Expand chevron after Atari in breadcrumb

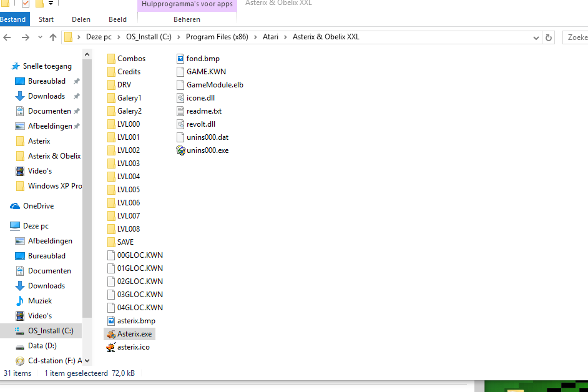(x=285, y=37)
